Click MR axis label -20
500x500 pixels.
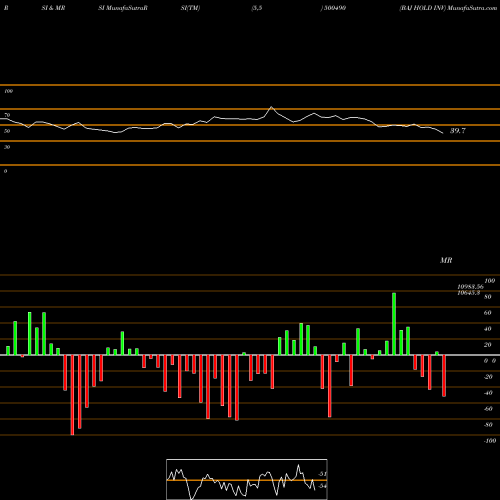(488, 377)
